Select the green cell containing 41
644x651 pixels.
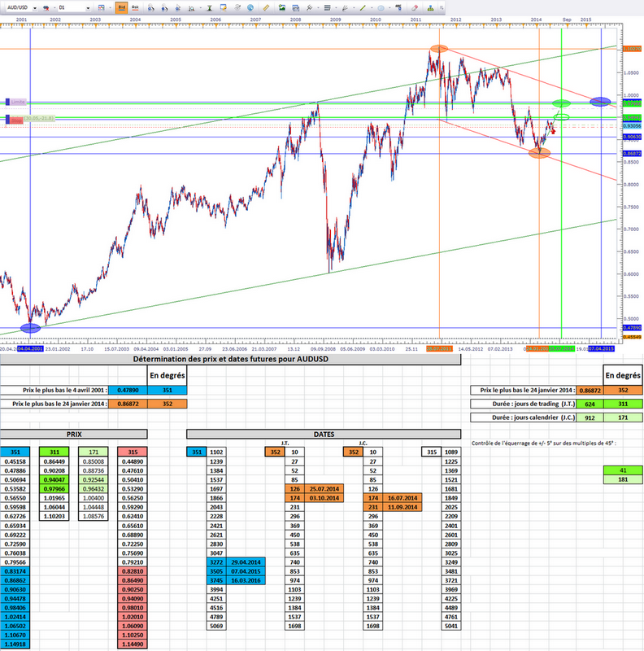[623, 470]
